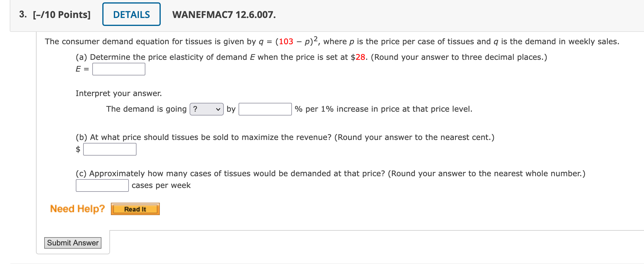The height and width of the screenshot is (264, 644).
Task: Click the Submit Answer button
Action: 73,243
